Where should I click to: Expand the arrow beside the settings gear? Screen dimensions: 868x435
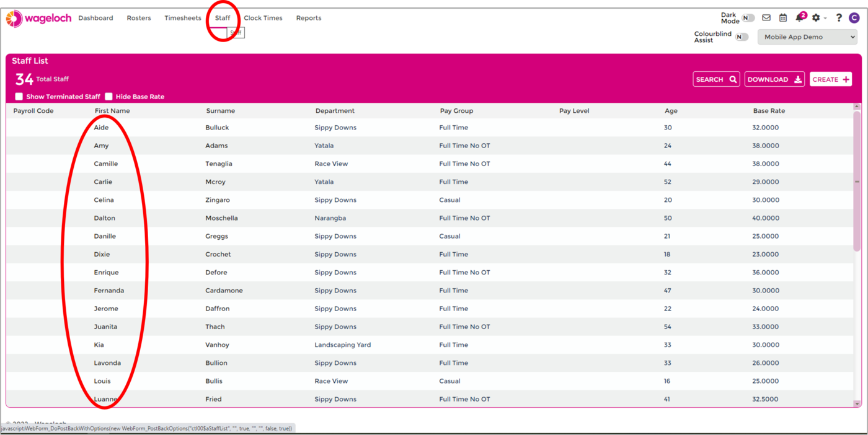(825, 19)
